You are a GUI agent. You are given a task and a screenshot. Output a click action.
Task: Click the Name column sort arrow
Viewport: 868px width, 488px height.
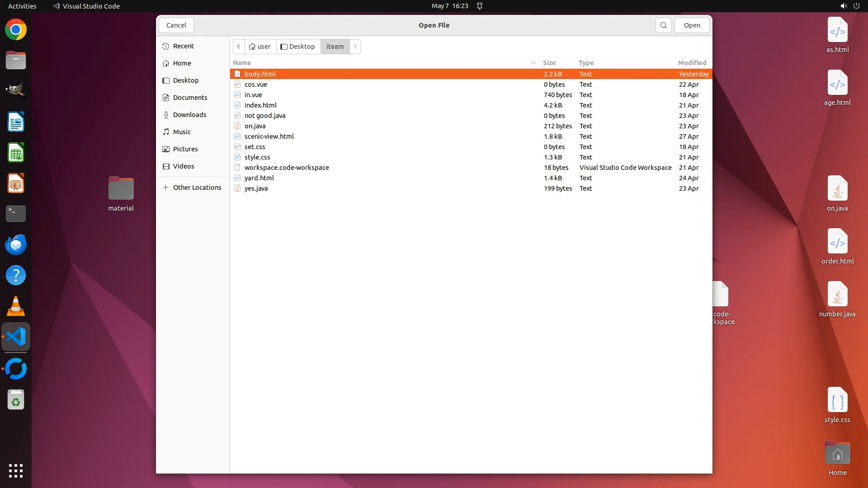point(533,63)
